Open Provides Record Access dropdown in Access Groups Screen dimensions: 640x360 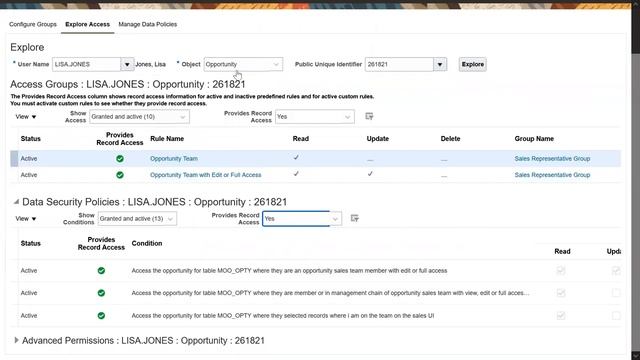coord(315,117)
